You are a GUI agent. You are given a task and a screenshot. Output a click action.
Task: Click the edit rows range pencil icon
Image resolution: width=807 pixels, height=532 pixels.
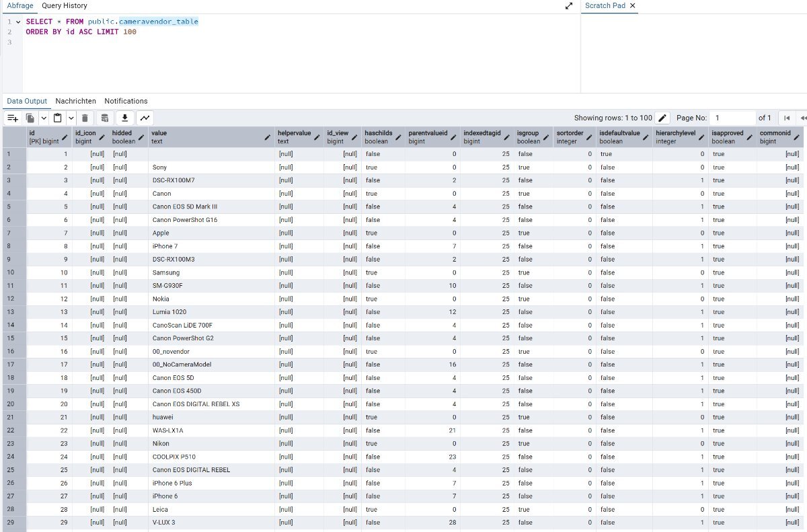(x=662, y=118)
